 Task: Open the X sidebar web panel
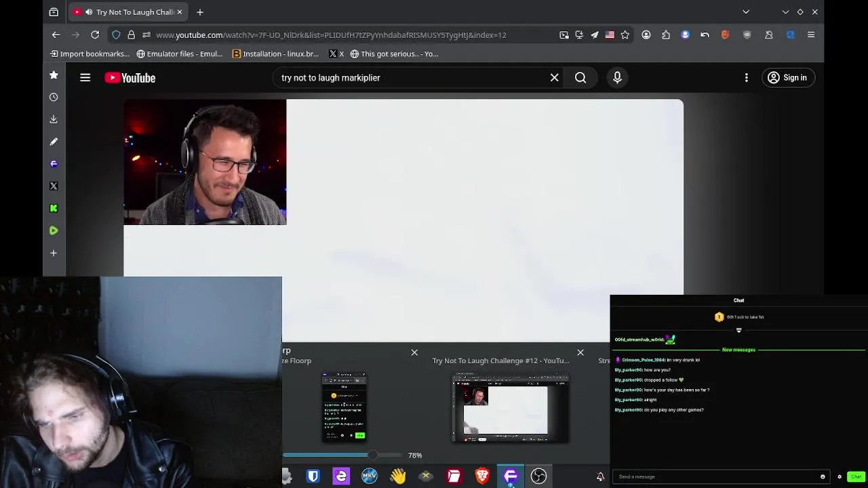click(54, 186)
